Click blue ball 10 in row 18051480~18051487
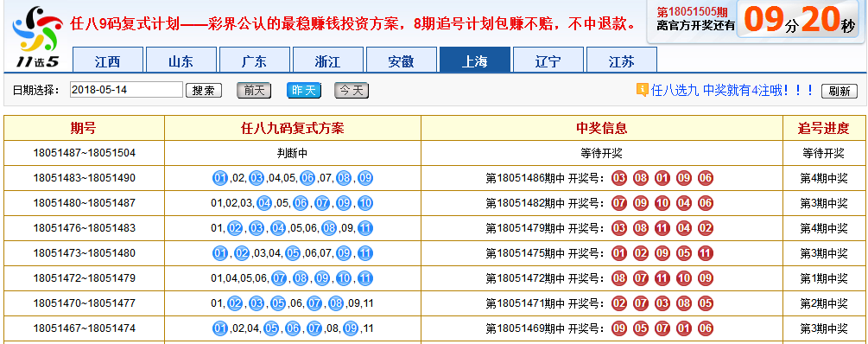The width and height of the screenshot is (868, 344). point(365,203)
